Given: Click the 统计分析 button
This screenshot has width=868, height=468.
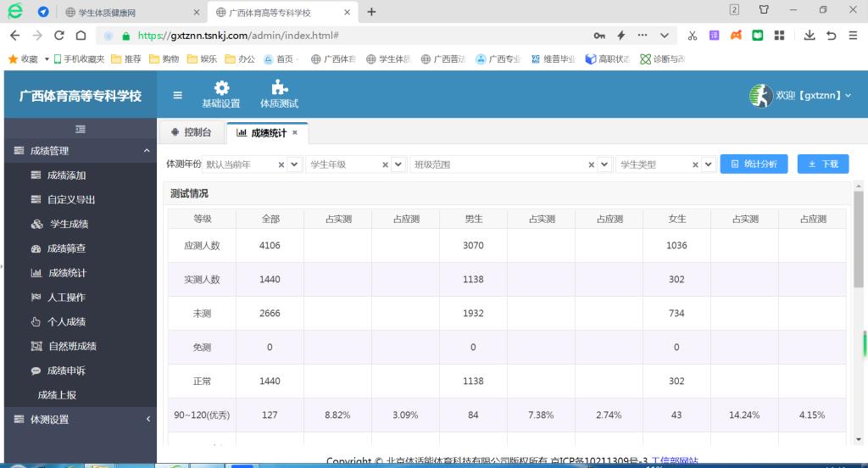Looking at the screenshot, I should click(754, 164).
